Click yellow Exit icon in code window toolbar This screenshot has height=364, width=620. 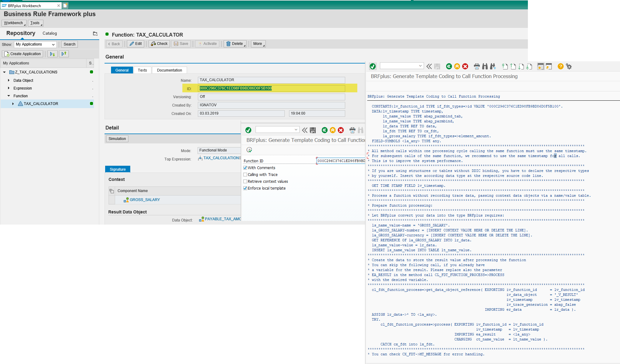click(457, 66)
